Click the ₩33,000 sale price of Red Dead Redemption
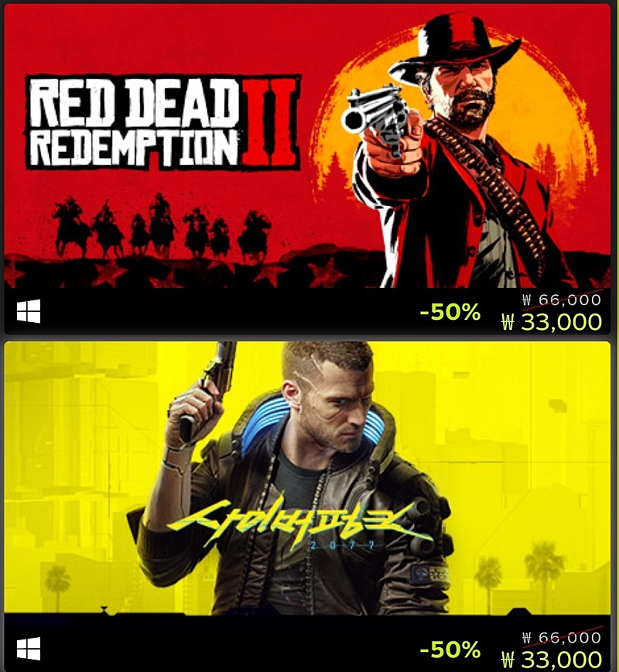The width and height of the screenshot is (619, 672). pos(552,322)
